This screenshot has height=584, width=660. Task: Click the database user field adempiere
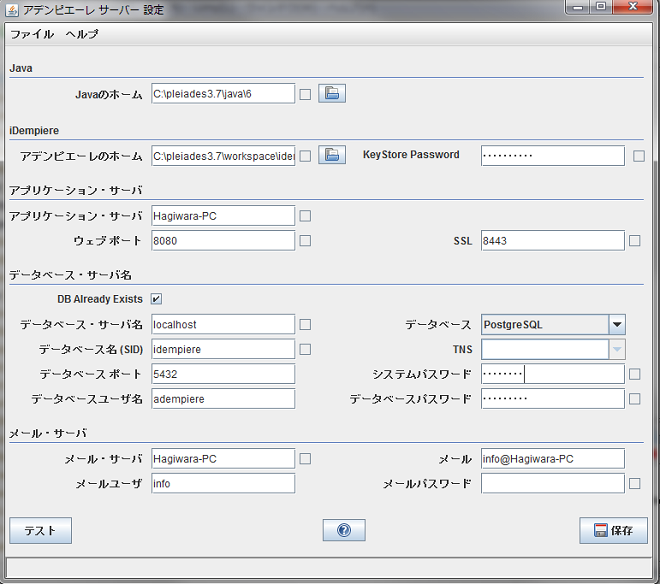tap(223, 399)
